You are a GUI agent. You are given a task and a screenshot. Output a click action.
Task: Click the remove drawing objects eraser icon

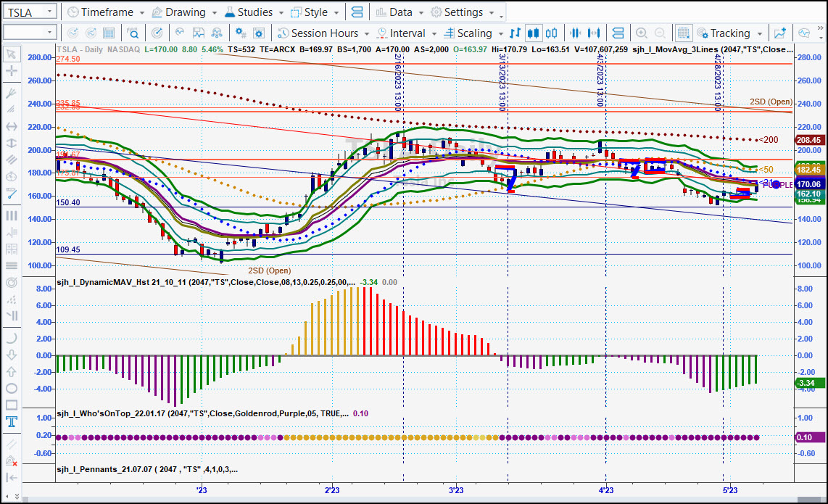pyautogui.click(x=11, y=460)
